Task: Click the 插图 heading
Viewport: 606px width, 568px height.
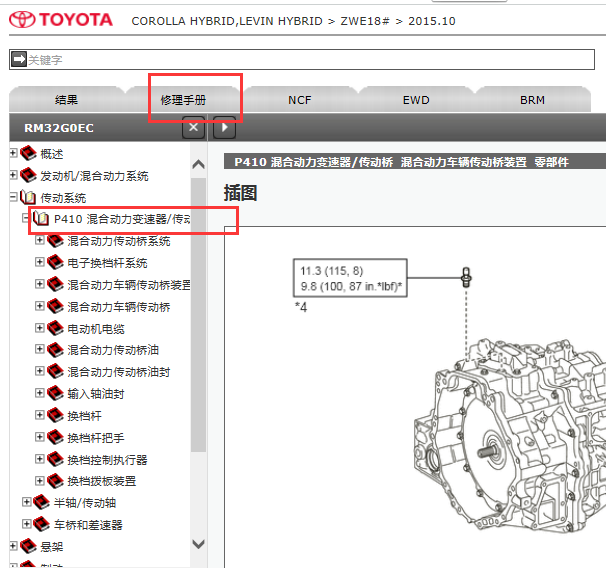Action: [x=240, y=192]
